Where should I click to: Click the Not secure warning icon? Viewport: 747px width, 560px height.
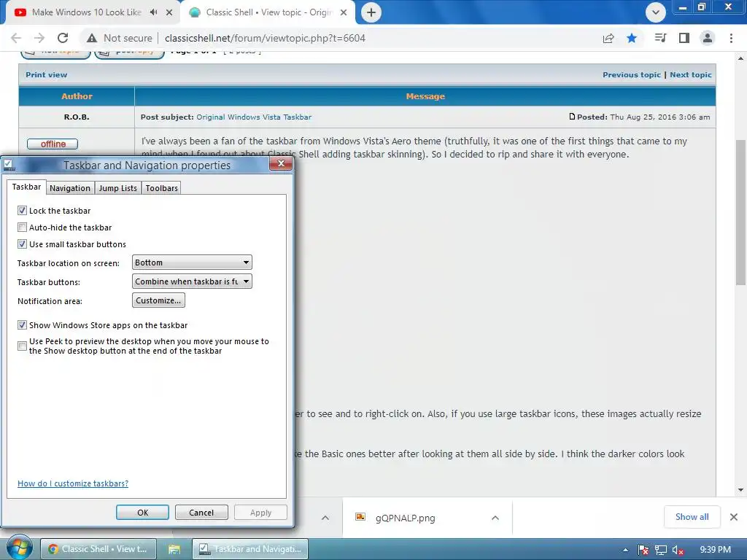click(x=92, y=38)
